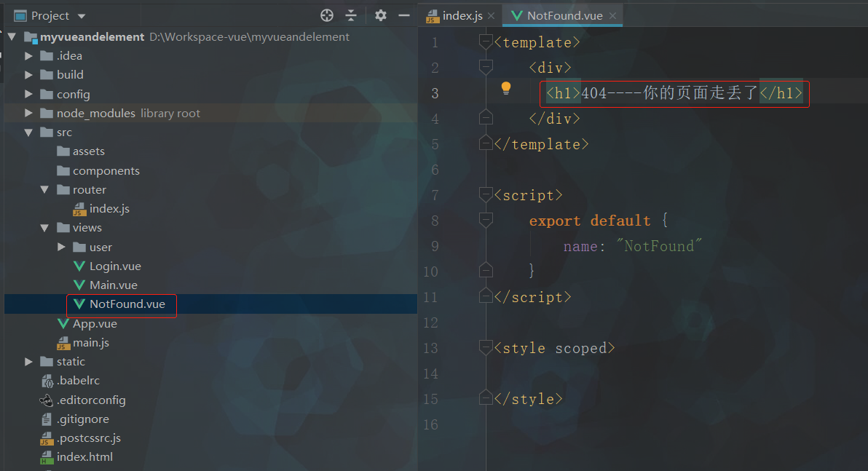868x471 pixels.
Task: Open the Project panel settings gear
Action: click(381, 15)
